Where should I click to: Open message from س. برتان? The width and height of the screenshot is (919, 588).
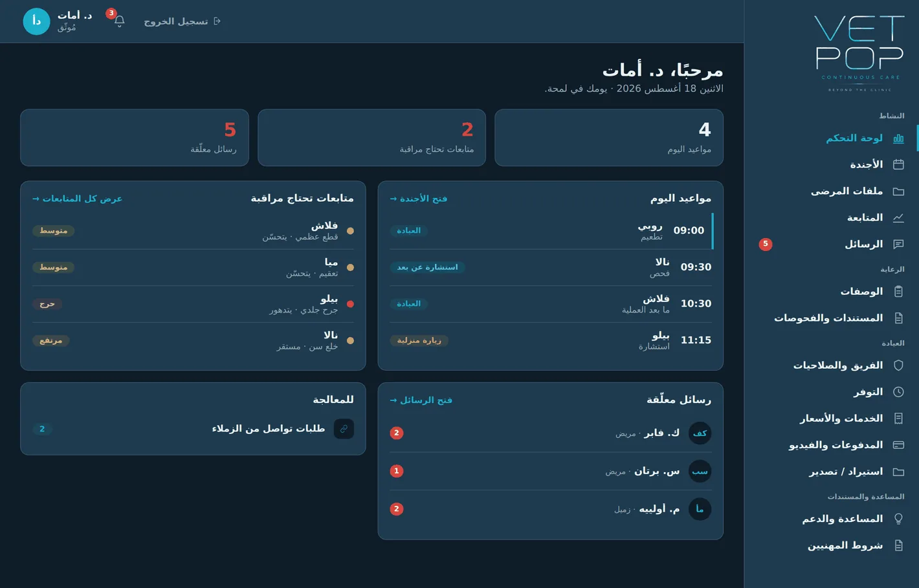551,471
